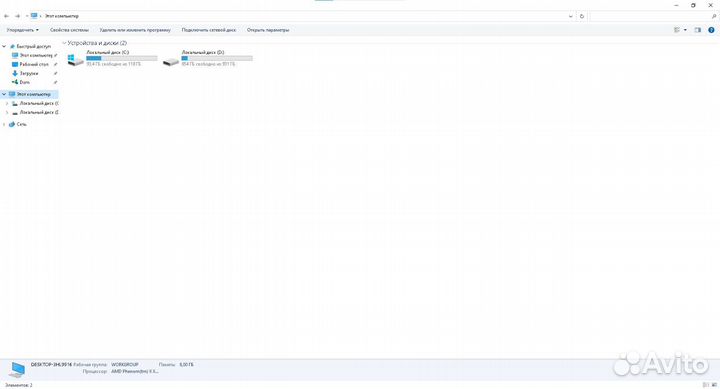This screenshot has width=720, height=389.
Task: Collapse the Устройства и диски group
Action: point(64,43)
